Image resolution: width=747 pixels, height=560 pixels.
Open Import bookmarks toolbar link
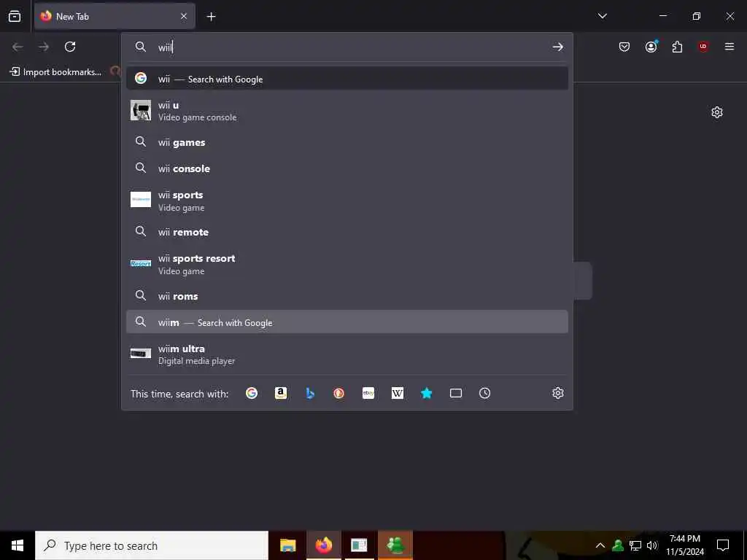55,72
